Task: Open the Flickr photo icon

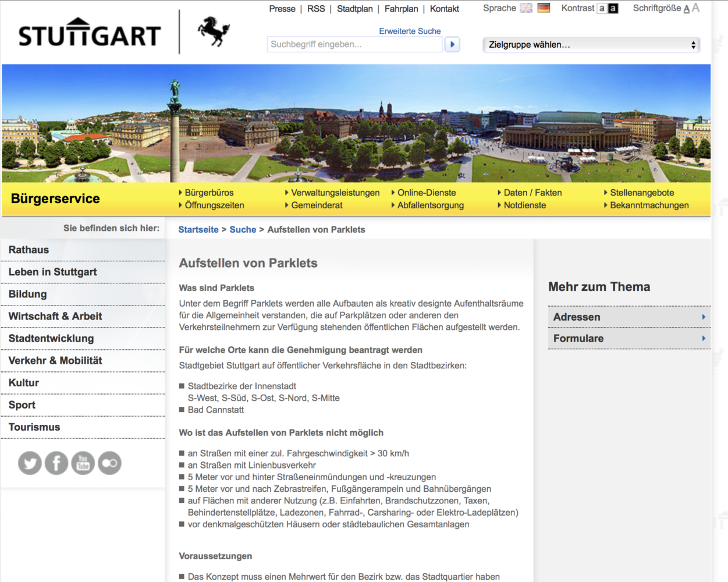Action: pyautogui.click(x=109, y=463)
